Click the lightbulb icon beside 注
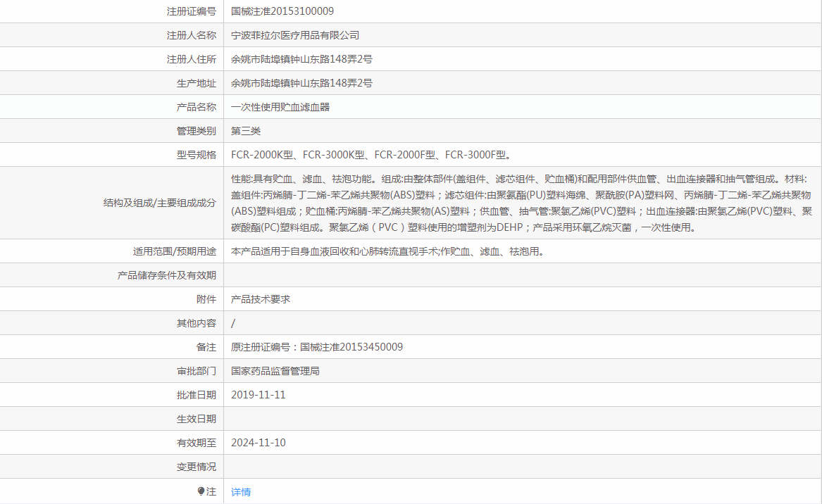 point(201,491)
